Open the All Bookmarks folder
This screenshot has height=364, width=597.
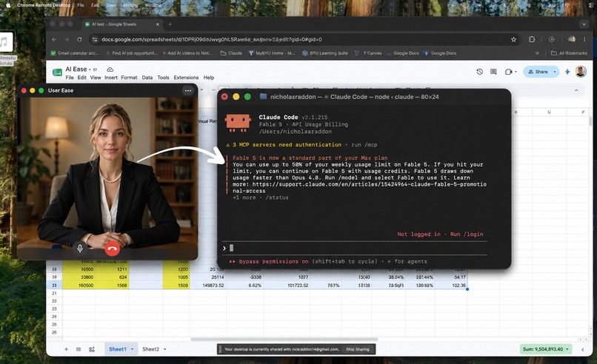coord(569,53)
